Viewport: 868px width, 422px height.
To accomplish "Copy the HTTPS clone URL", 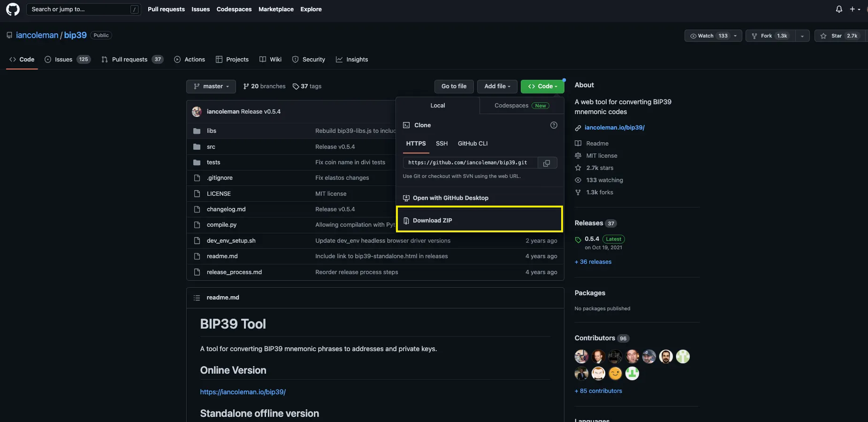I will 547,163.
